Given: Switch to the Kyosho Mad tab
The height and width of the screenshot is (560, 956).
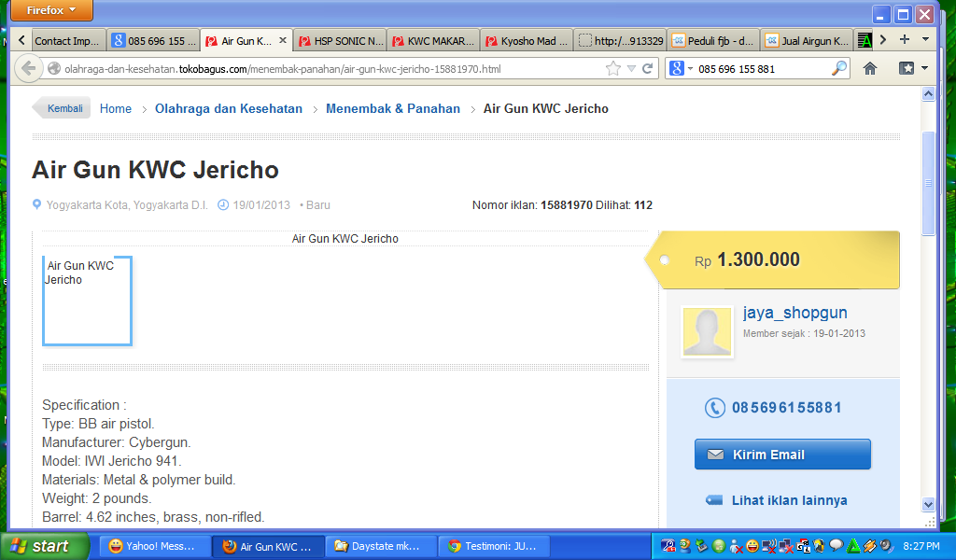Looking at the screenshot, I should (x=527, y=41).
